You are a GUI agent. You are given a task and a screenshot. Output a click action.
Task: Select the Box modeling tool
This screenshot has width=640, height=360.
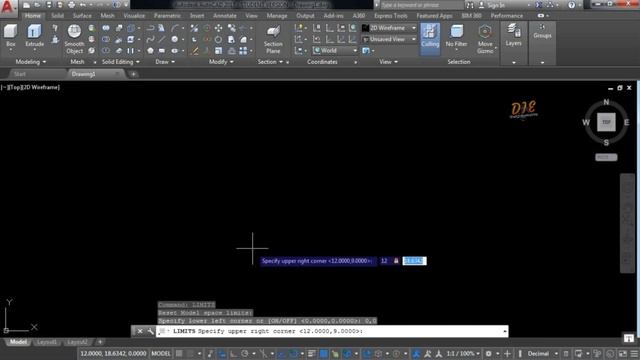tap(11, 36)
